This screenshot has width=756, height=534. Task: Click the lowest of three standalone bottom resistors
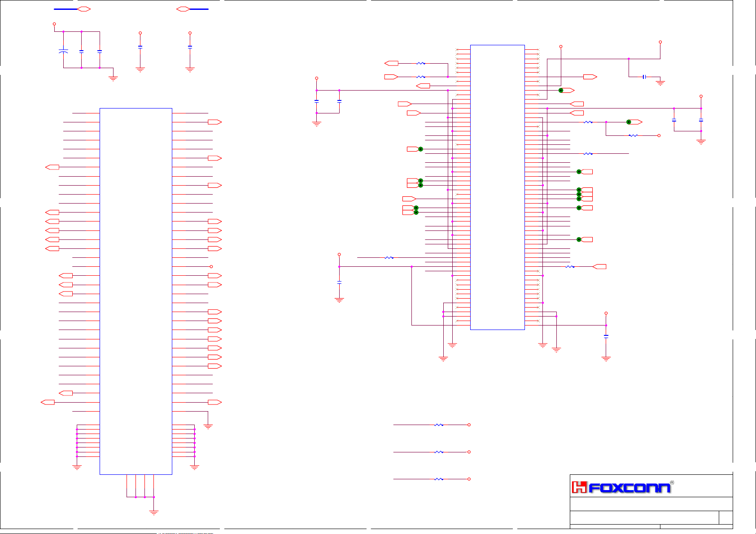pos(439,479)
